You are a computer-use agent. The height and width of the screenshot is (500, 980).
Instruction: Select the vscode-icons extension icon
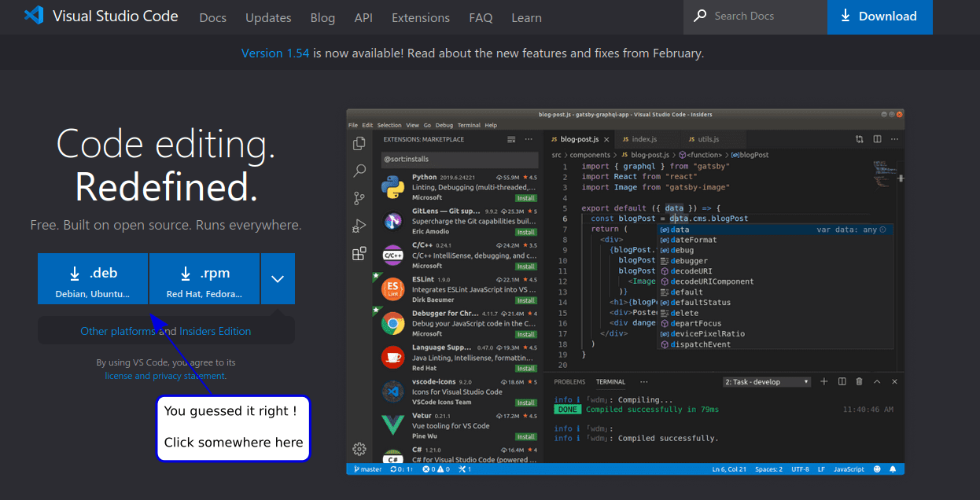393,392
